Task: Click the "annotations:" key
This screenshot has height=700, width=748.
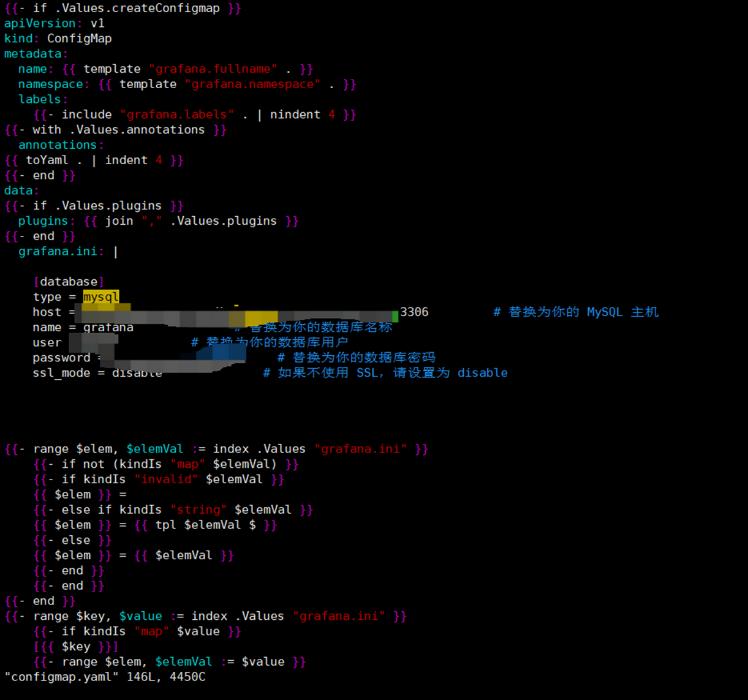Action: pyautogui.click(x=61, y=145)
